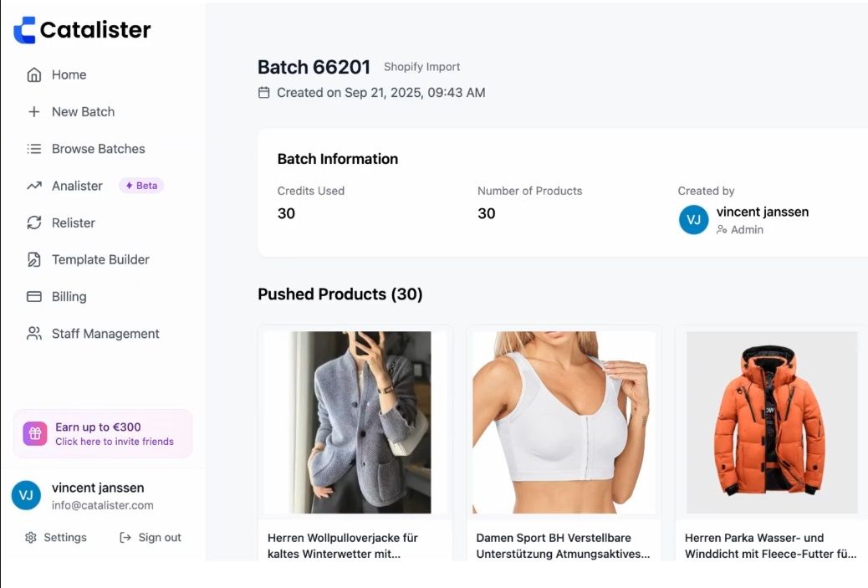The image size is (868, 588).
Task: Open the wool cardigan product thumbnail
Action: (x=355, y=422)
